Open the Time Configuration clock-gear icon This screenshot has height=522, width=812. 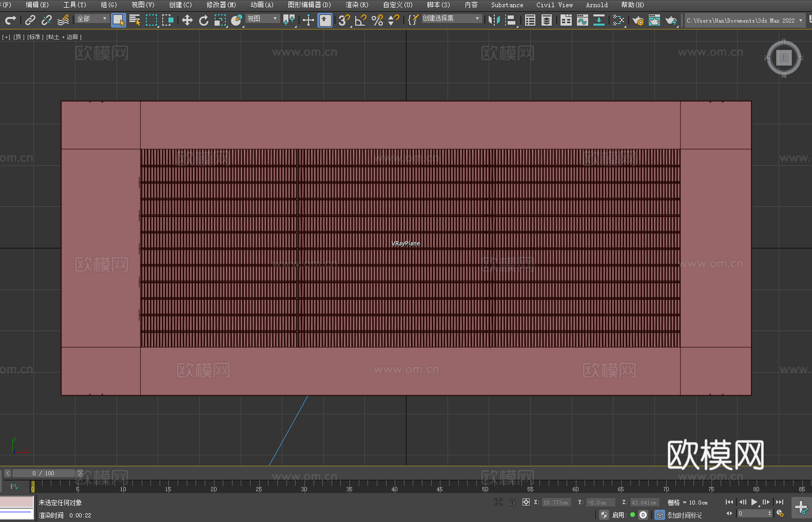[780, 514]
